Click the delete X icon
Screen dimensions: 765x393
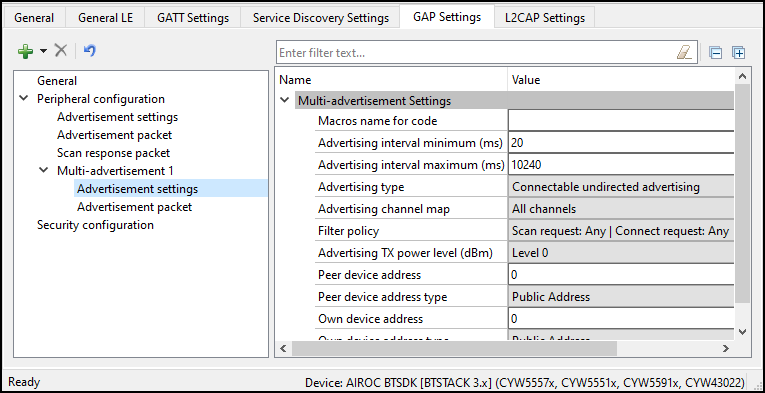click(60, 50)
